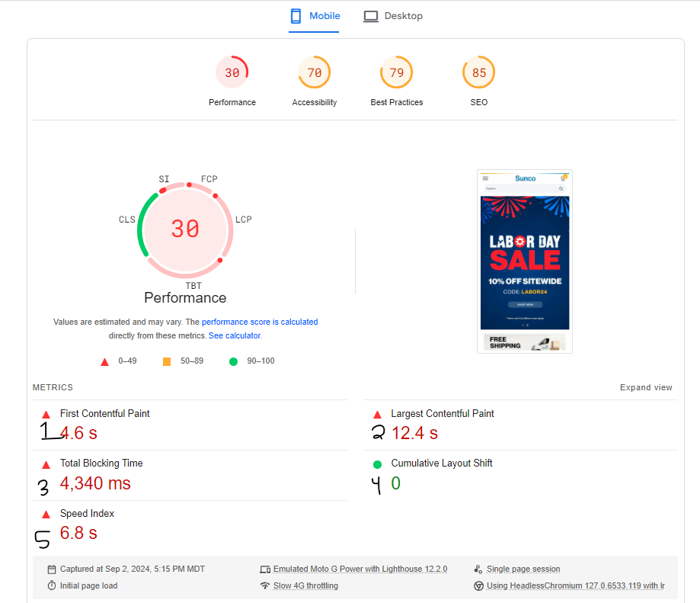Click the 6.8 s value
This screenshot has height=603, width=700.
click(78, 533)
